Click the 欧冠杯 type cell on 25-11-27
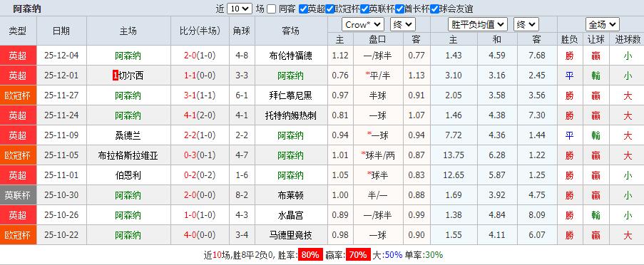 (x=18, y=95)
